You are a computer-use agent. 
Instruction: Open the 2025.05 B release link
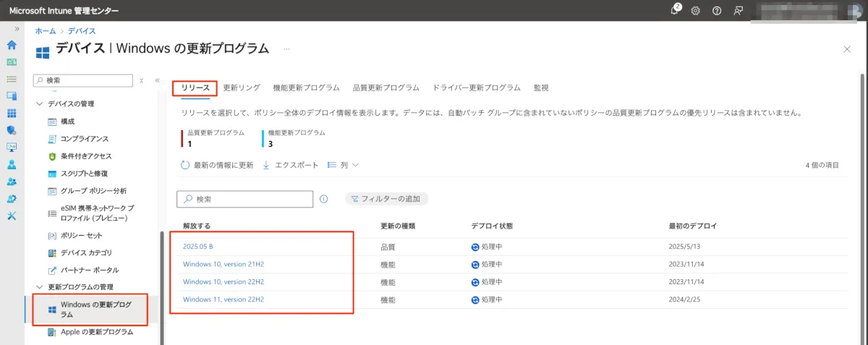[x=197, y=247]
